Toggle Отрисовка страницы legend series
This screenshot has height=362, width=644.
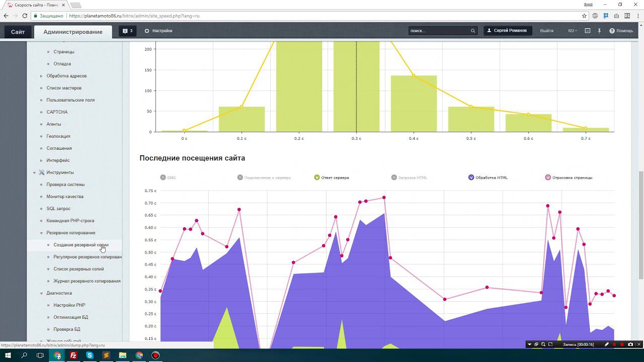coord(569,177)
